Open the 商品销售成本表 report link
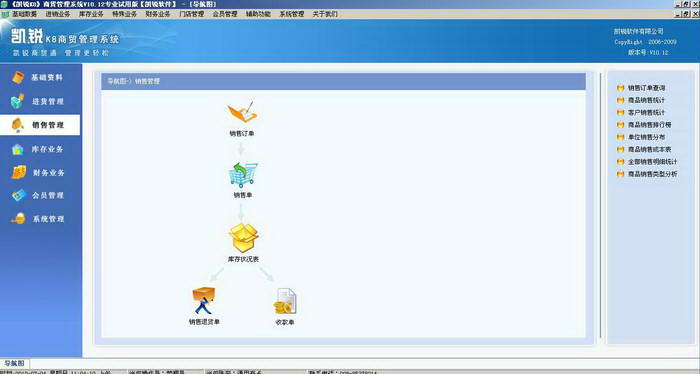700x374 pixels. pos(650,150)
